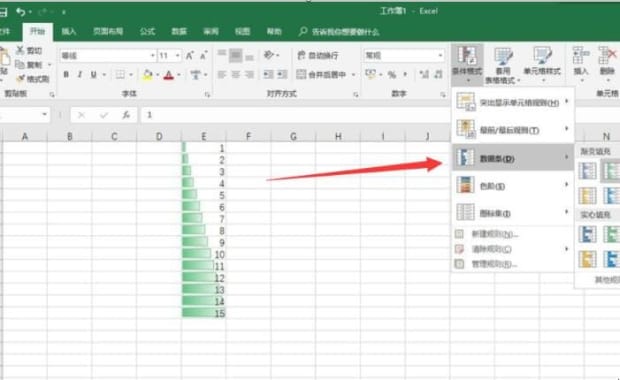Click the decrease indent icon

click(268, 74)
